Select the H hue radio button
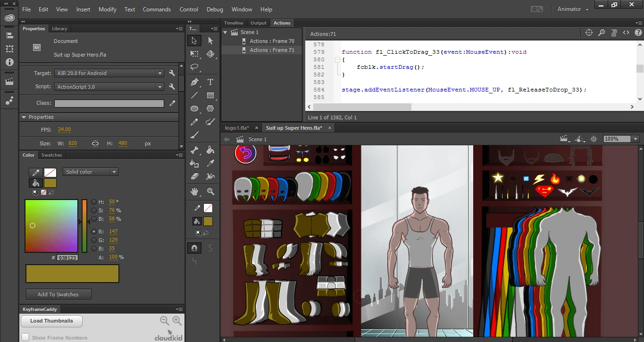The width and height of the screenshot is (644, 342). pos(94,202)
